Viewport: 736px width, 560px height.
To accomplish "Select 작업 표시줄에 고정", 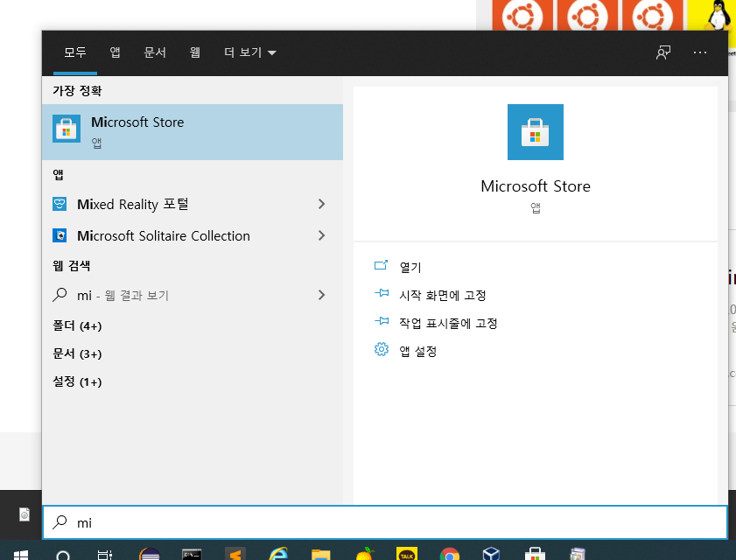I will (x=448, y=323).
